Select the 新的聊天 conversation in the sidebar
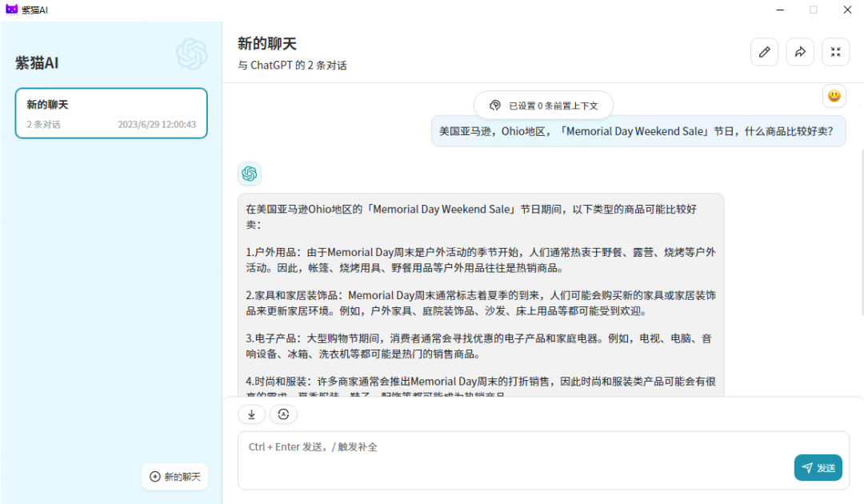 click(x=110, y=113)
